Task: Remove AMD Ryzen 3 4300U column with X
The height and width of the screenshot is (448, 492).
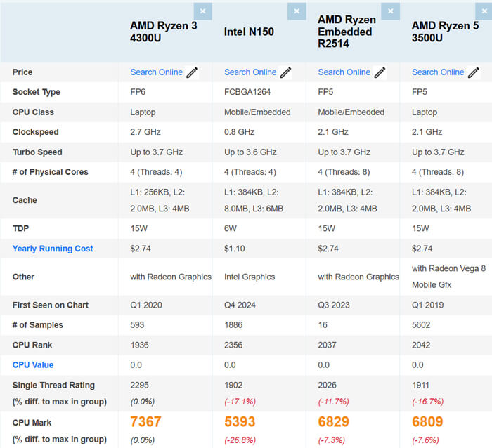Action: tap(202, 11)
